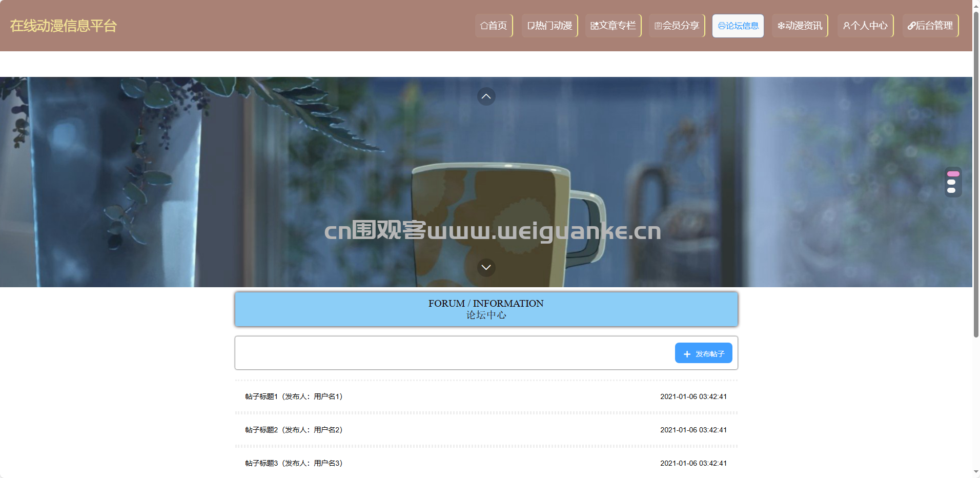Select the first pink carousel indicator
Image resolution: width=980 pixels, height=478 pixels.
[x=953, y=174]
